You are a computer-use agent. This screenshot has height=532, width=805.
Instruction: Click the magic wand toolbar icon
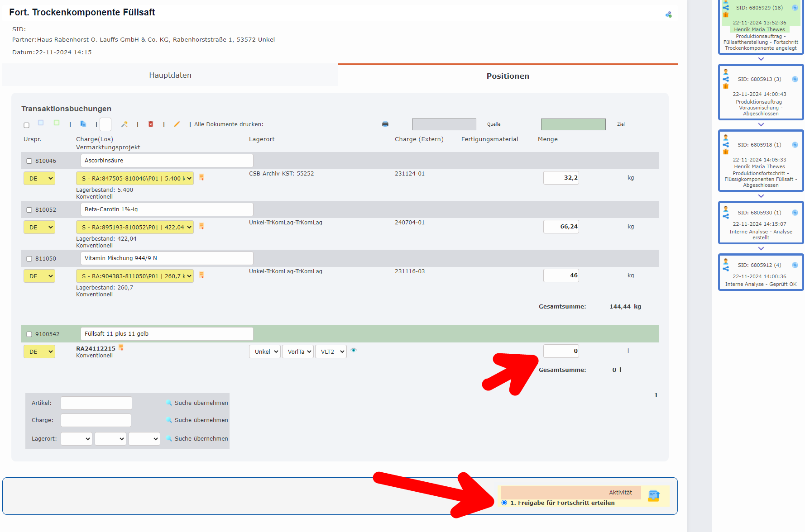[125, 124]
